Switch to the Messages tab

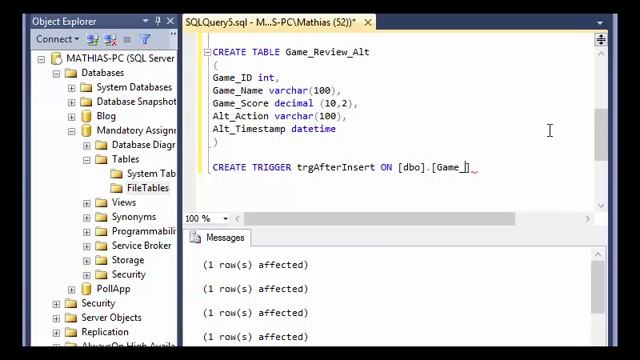(218, 238)
